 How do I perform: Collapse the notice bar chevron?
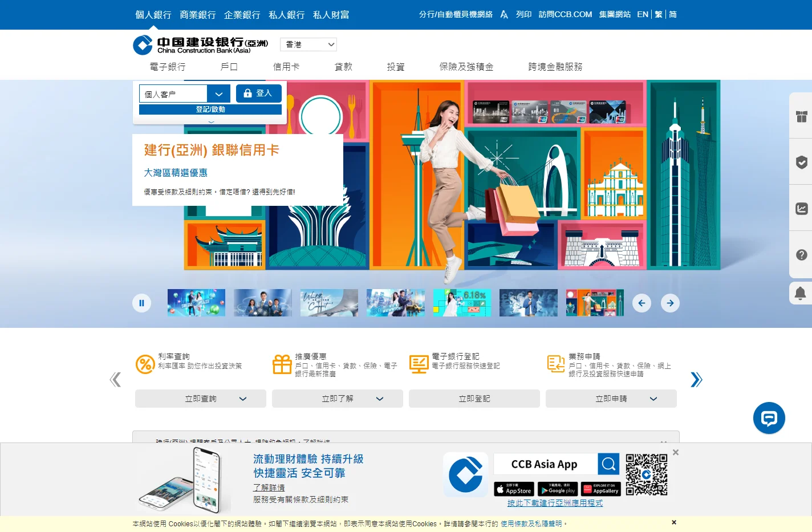coord(663,441)
